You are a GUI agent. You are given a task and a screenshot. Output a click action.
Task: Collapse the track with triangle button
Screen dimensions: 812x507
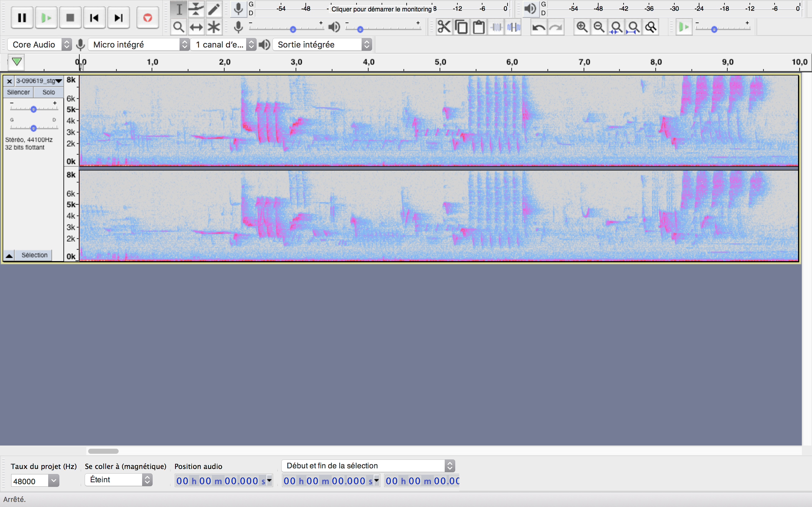pos(10,255)
